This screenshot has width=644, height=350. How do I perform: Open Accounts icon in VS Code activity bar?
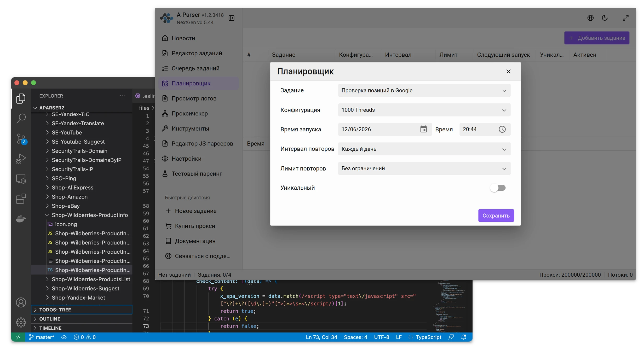click(21, 302)
